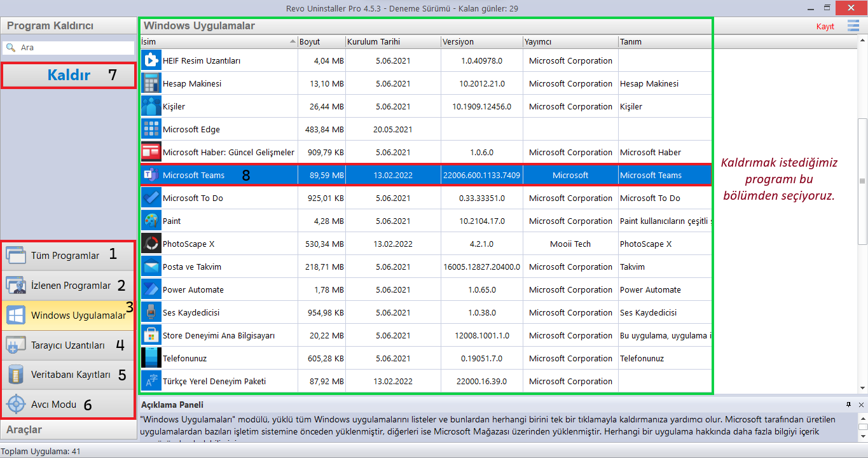This screenshot has height=458, width=868.
Task: Select the Windows Uygulamalar module
Action: pos(68,316)
